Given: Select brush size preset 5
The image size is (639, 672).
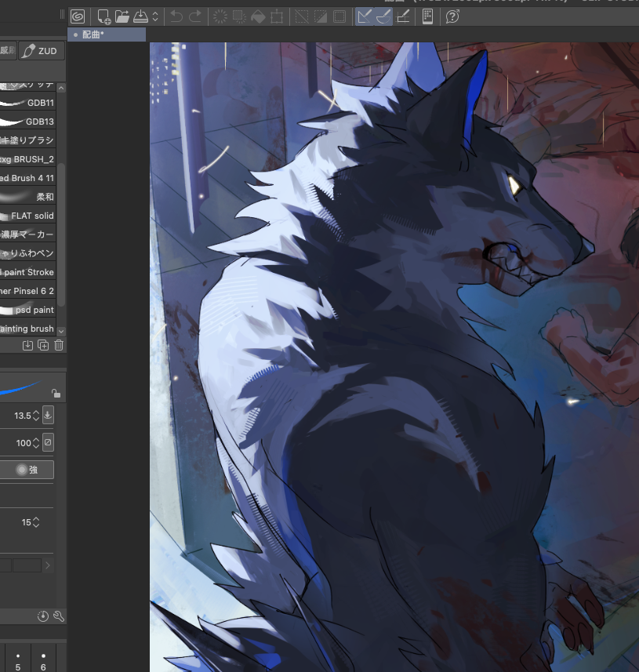Looking at the screenshot, I should pyautogui.click(x=18, y=661).
